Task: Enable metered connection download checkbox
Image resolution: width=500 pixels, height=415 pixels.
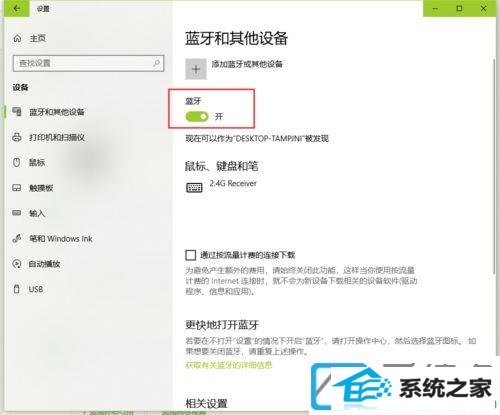Action: tap(190, 255)
